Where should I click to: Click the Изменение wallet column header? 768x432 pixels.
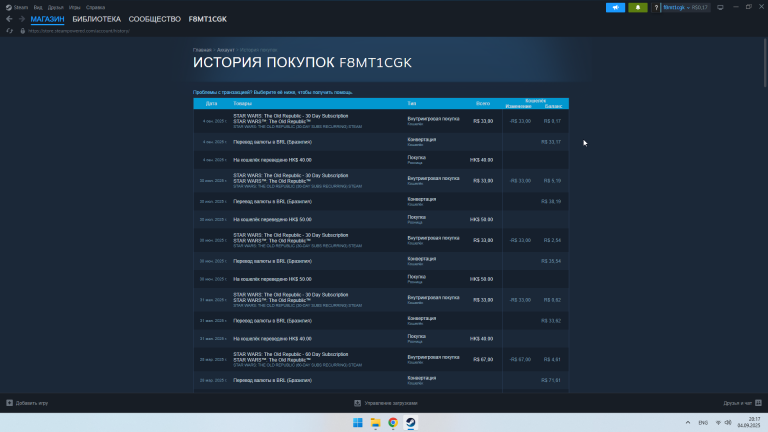pos(518,106)
